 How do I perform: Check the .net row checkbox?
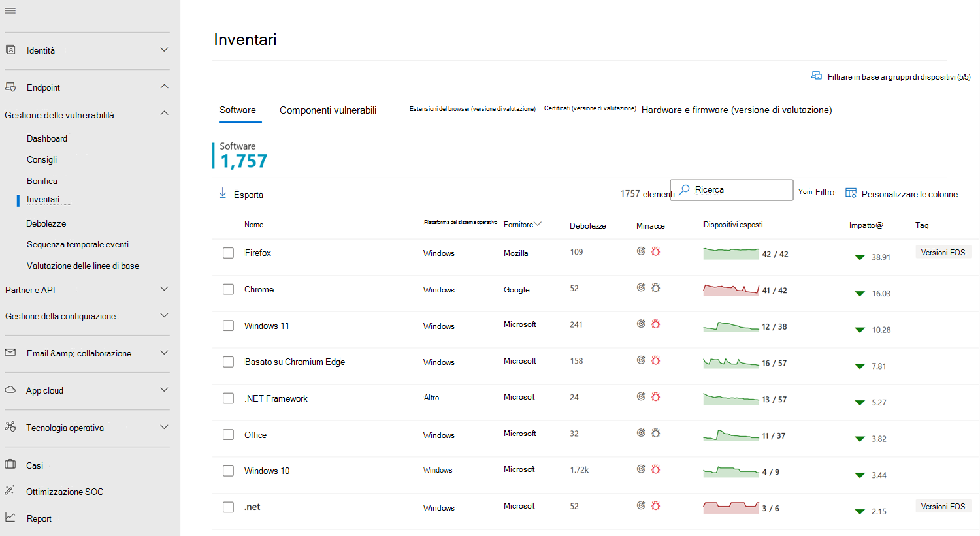click(x=228, y=507)
